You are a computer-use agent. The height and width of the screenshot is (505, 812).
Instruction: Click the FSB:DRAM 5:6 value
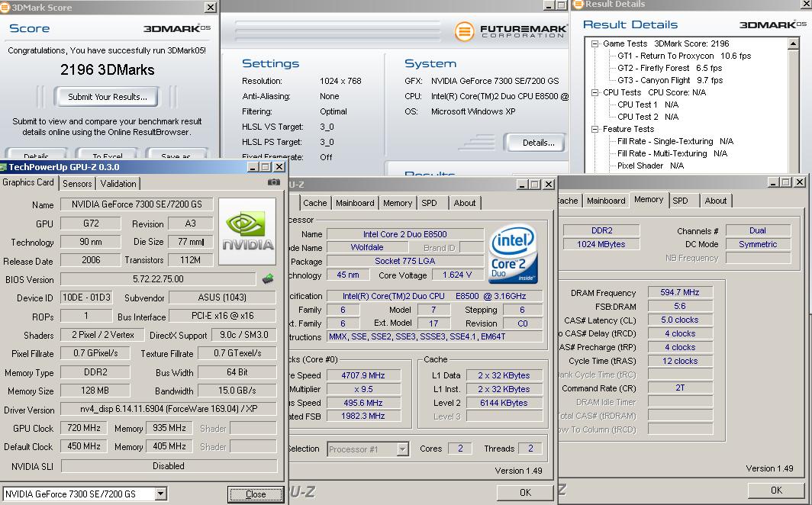click(x=680, y=307)
